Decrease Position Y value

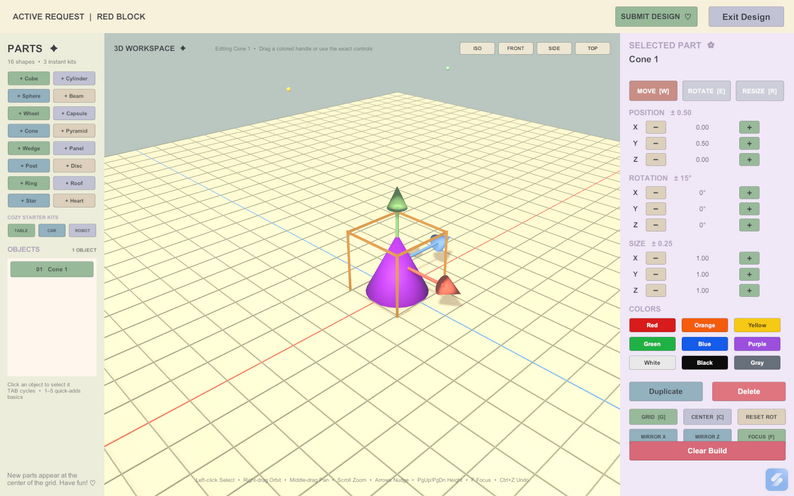pyautogui.click(x=656, y=143)
